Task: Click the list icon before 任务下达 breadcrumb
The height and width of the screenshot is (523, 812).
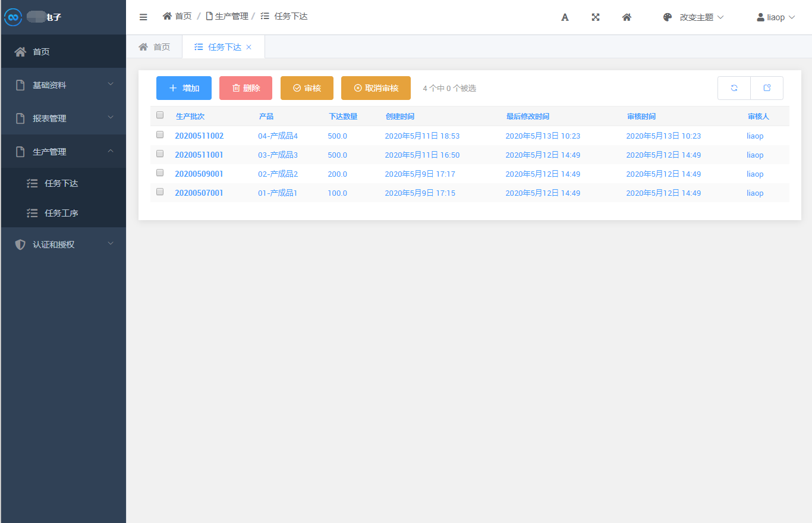Action: click(x=265, y=16)
